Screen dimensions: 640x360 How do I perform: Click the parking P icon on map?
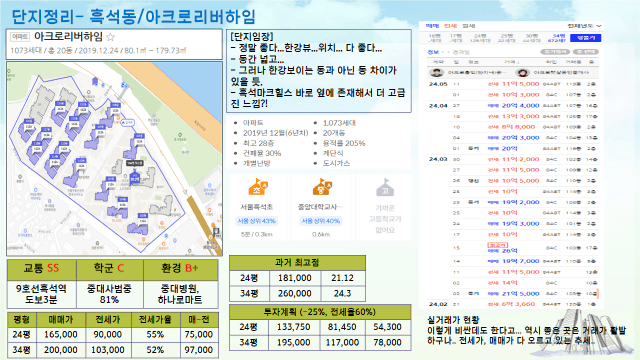[x=216, y=233]
